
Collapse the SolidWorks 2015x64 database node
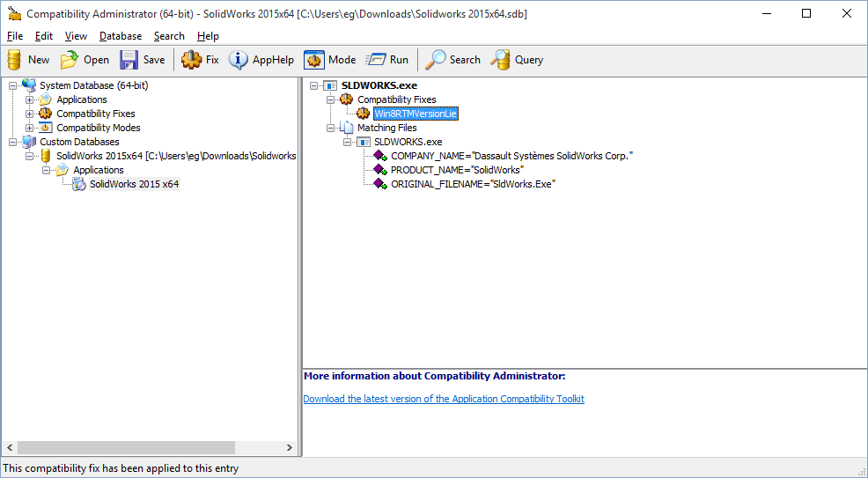(29, 156)
